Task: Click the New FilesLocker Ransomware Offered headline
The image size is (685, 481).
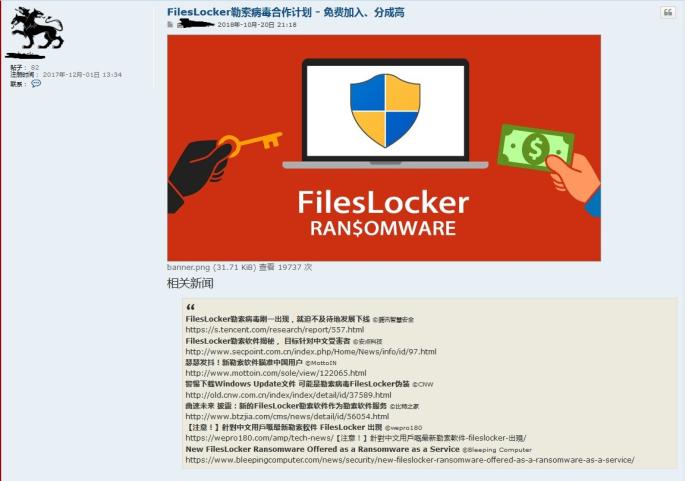Action: click(x=322, y=449)
